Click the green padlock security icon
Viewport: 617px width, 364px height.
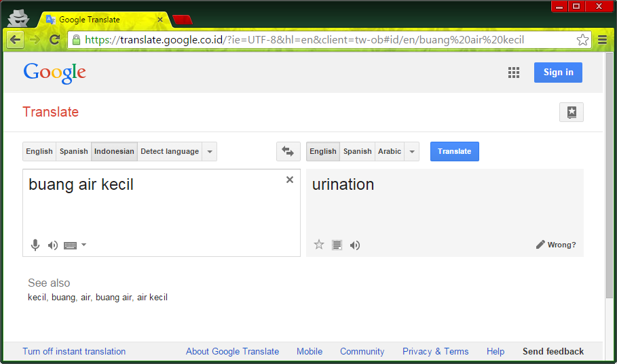[x=76, y=40]
